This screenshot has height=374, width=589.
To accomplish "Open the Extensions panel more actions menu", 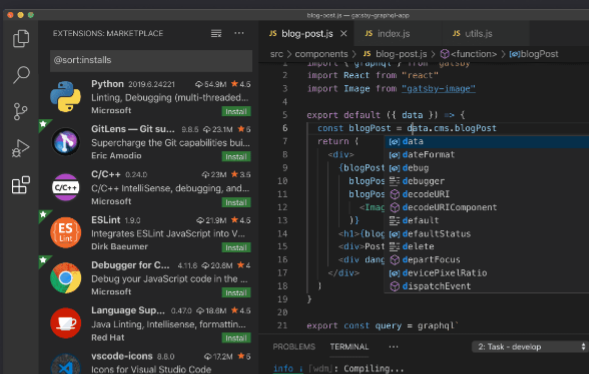I will (x=239, y=33).
